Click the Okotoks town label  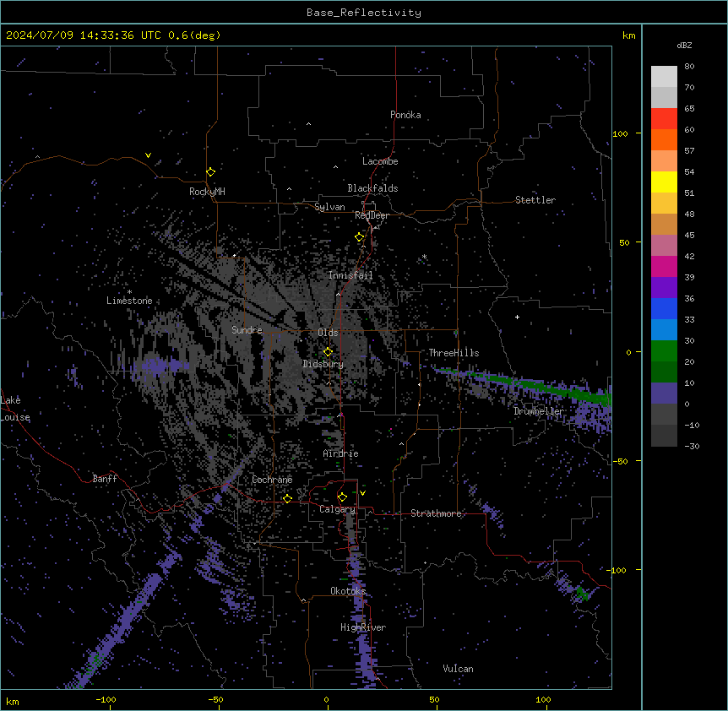tap(348, 591)
